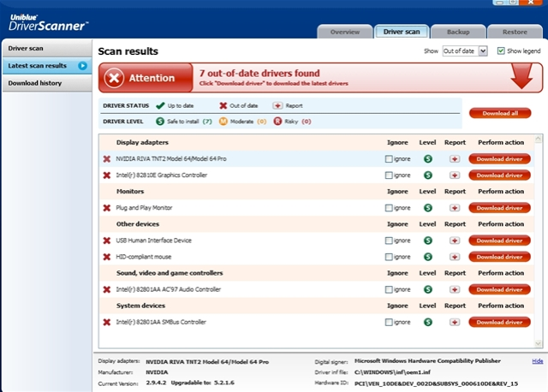
Task: Click red X status icon beside Plug and Play Monitor
Action: [107, 208]
